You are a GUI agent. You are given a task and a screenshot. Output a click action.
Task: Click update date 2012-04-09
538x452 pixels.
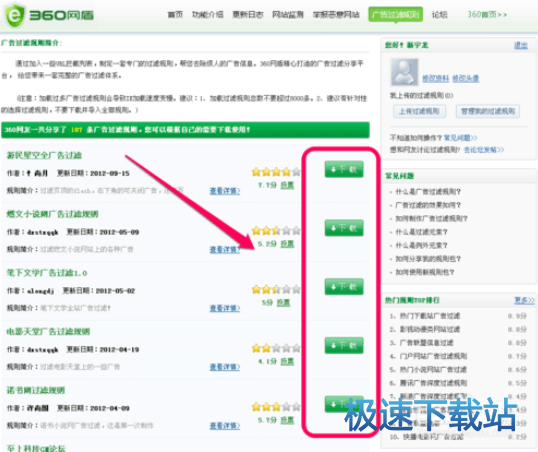tap(109, 408)
